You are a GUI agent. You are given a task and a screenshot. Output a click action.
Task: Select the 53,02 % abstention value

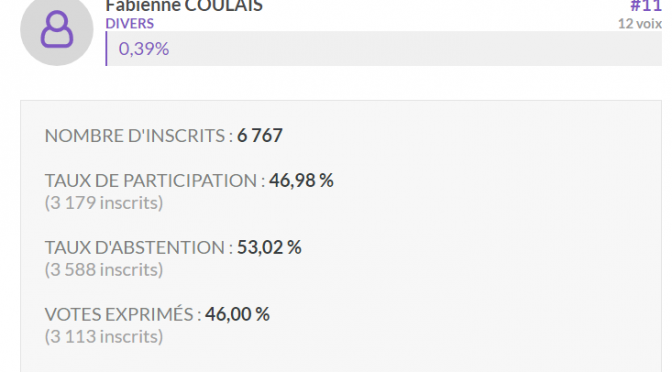pos(269,247)
